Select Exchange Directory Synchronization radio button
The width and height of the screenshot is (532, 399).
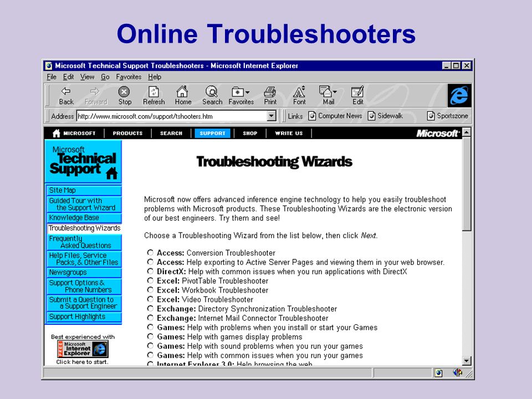tap(150, 309)
